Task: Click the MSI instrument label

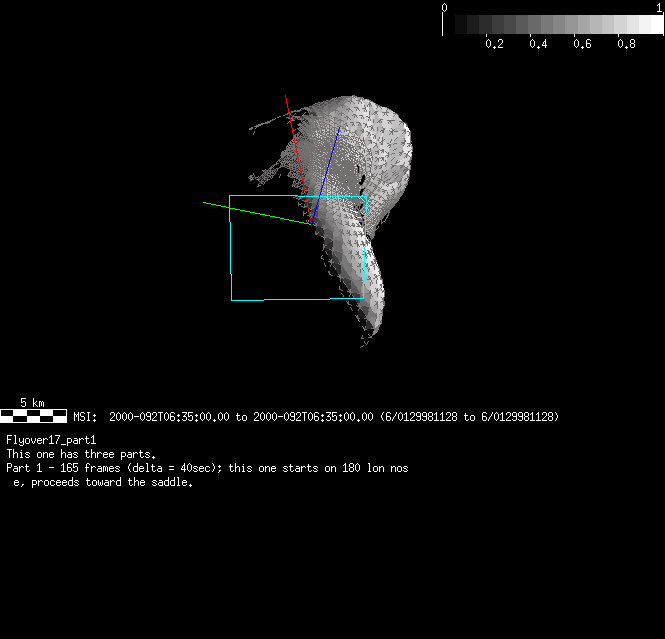Action: [x=84, y=416]
